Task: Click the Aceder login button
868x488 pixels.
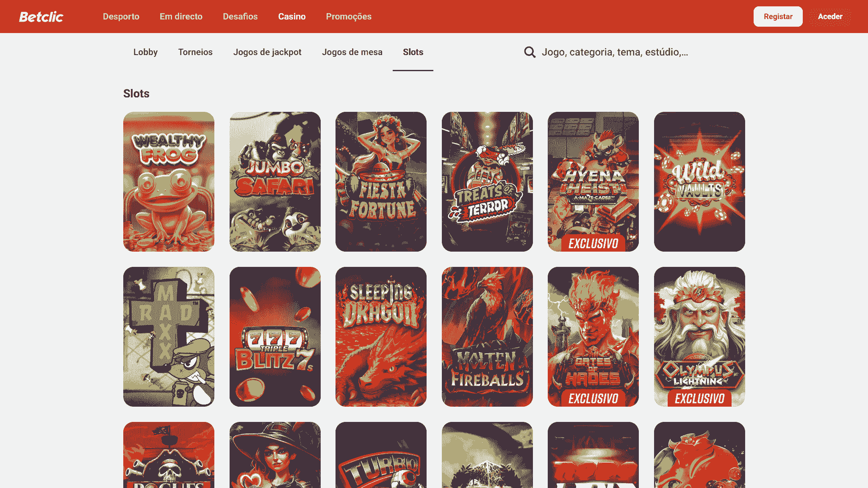Action: (830, 17)
